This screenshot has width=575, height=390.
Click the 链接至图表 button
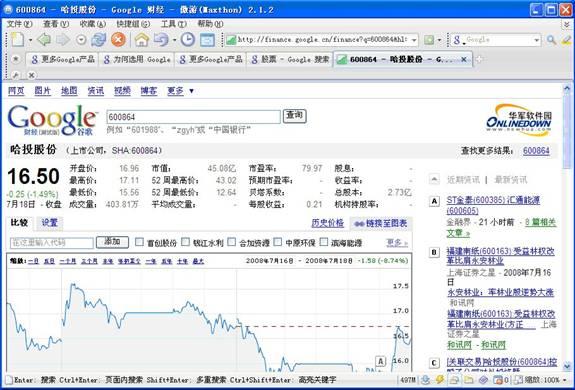(381, 223)
